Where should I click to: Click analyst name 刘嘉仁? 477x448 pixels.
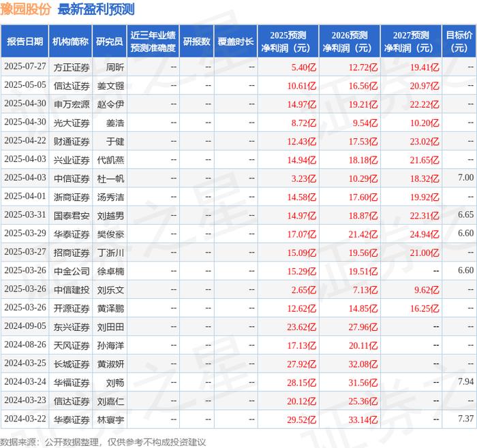(110, 401)
